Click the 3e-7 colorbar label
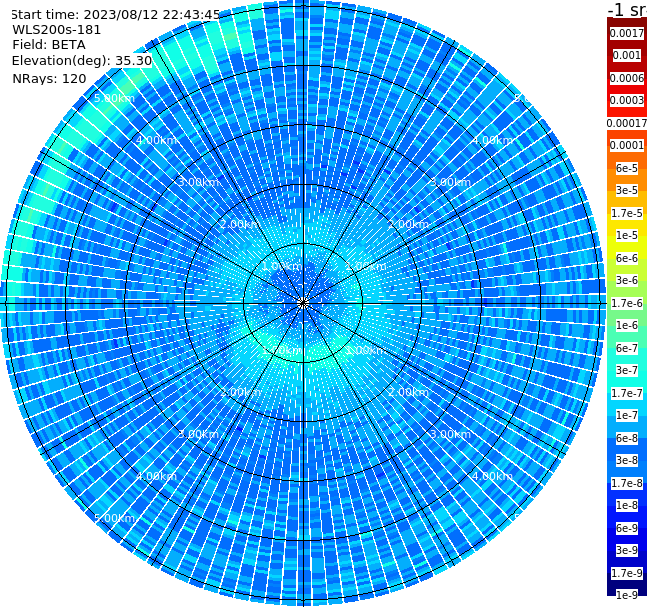 click(x=627, y=370)
